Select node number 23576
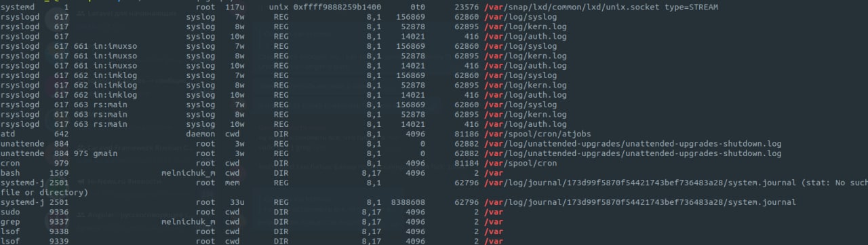Viewport: 868px width, 245px height. tap(467, 7)
